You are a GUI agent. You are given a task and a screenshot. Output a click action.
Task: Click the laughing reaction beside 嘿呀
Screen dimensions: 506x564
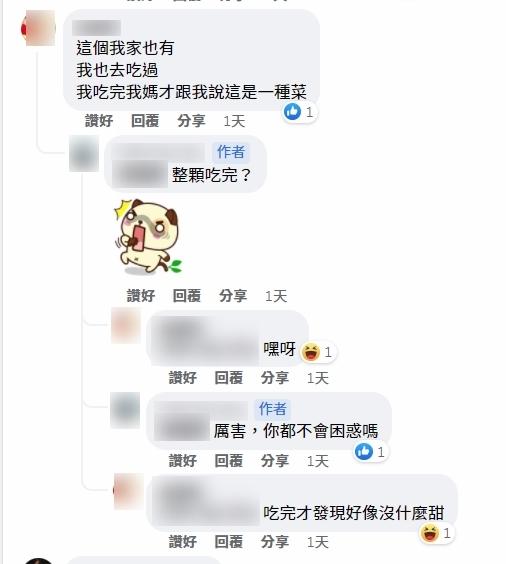pos(318,352)
